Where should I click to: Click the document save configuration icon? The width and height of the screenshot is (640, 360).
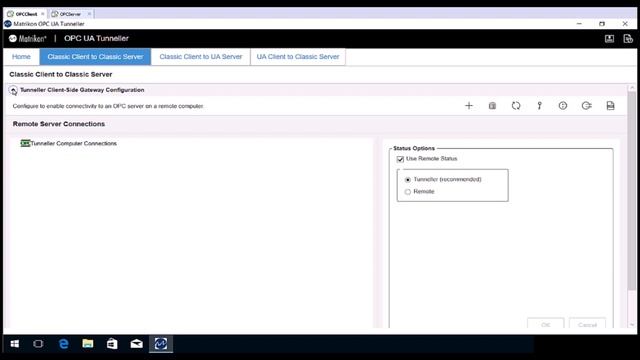tap(610, 106)
